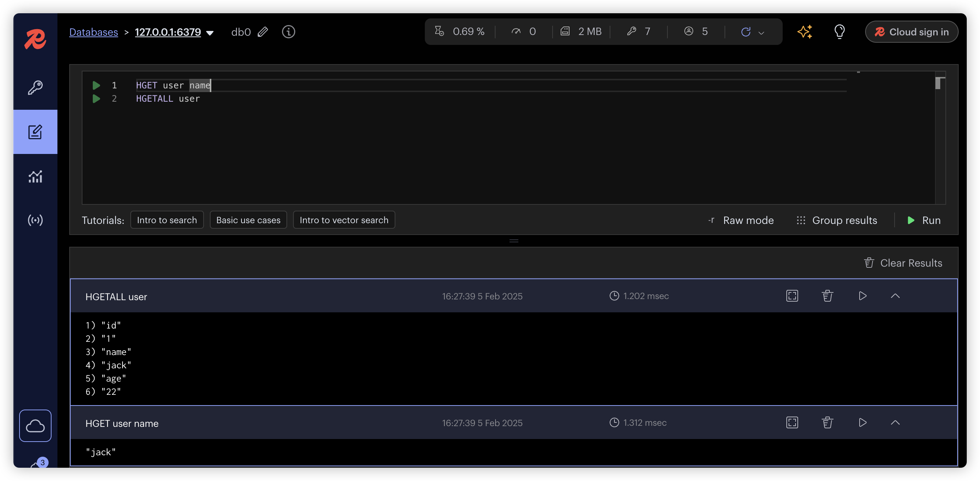The image size is (980, 481).
Task: Open the Intro to vector search tutorial
Action: pyautogui.click(x=343, y=220)
